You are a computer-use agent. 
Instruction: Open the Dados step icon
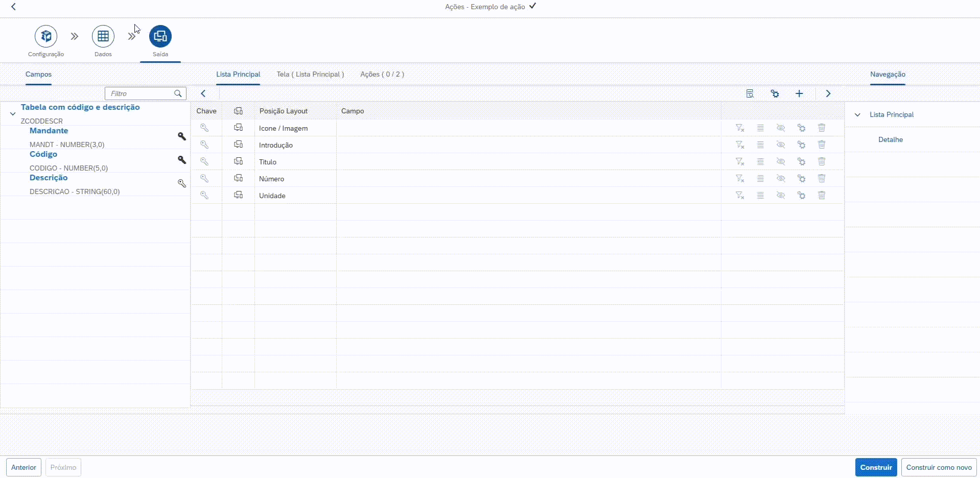click(x=103, y=36)
